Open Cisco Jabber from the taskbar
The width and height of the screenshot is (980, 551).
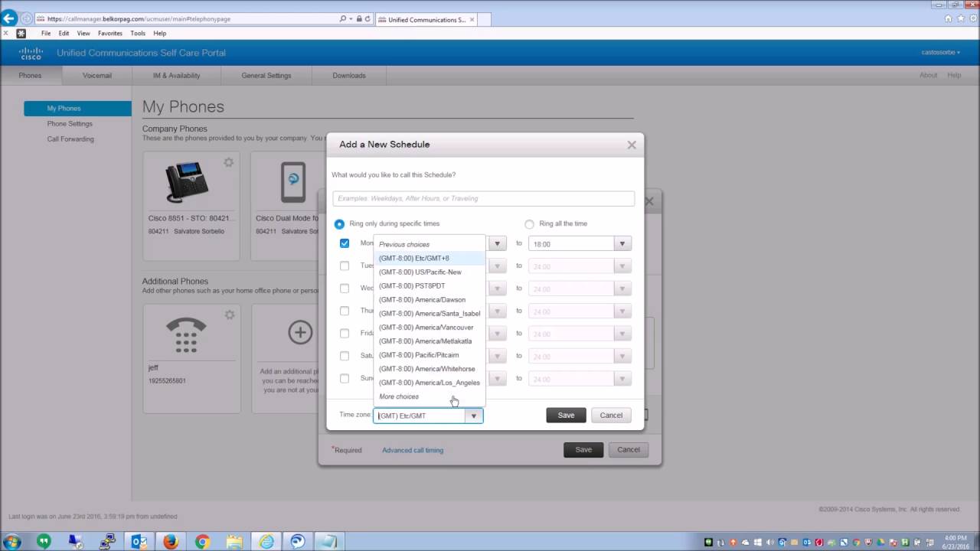click(x=298, y=542)
